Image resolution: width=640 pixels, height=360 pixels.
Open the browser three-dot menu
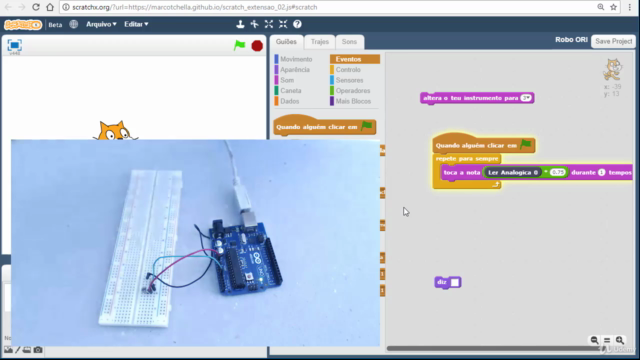pyautogui.click(x=630, y=7)
